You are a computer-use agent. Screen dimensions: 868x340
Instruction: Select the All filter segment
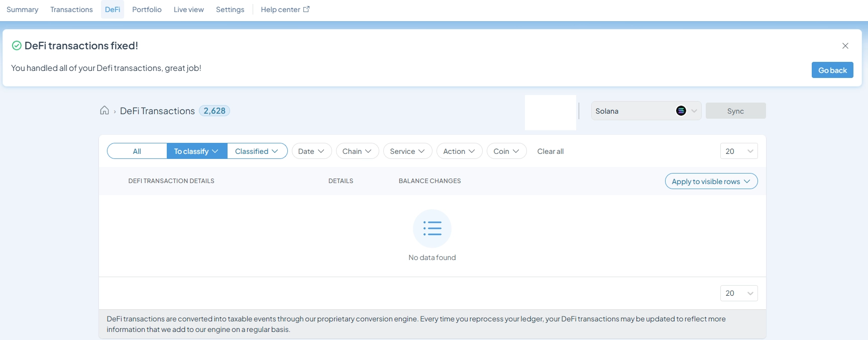click(x=137, y=151)
